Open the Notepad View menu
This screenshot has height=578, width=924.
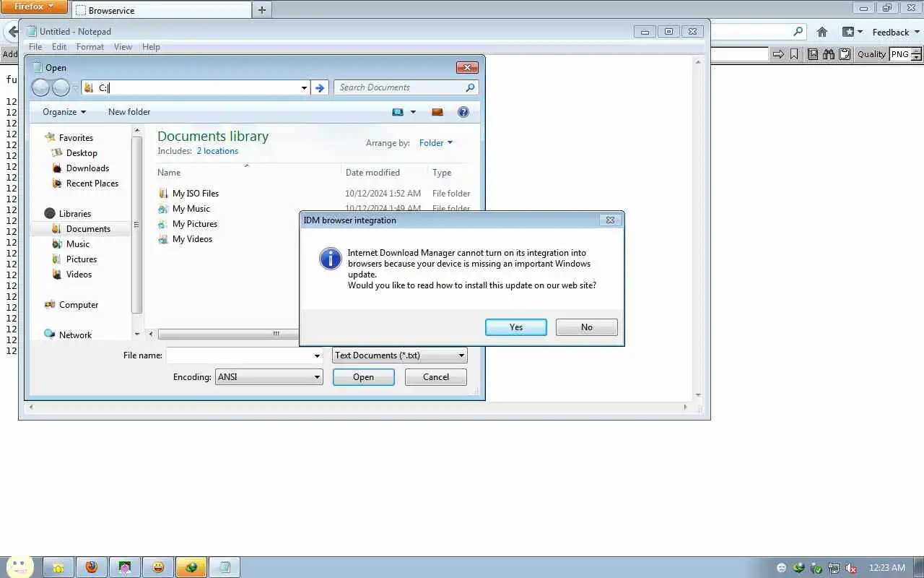[x=123, y=47]
